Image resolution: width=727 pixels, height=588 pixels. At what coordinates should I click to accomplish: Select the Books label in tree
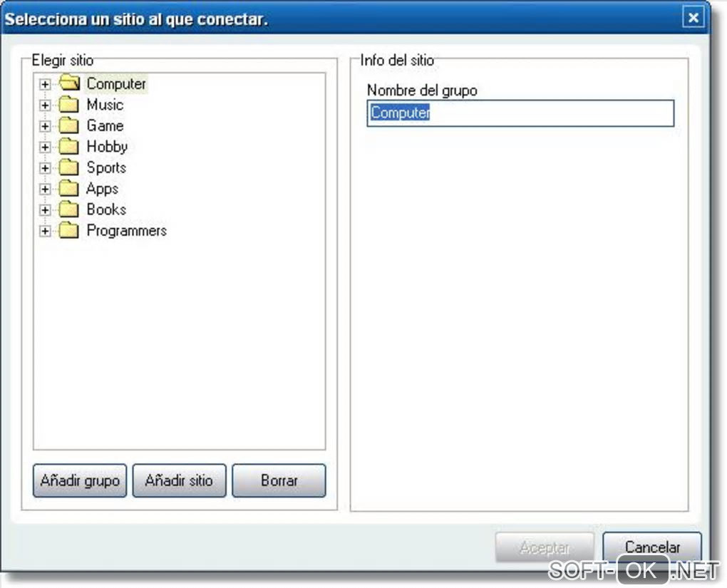[106, 210]
